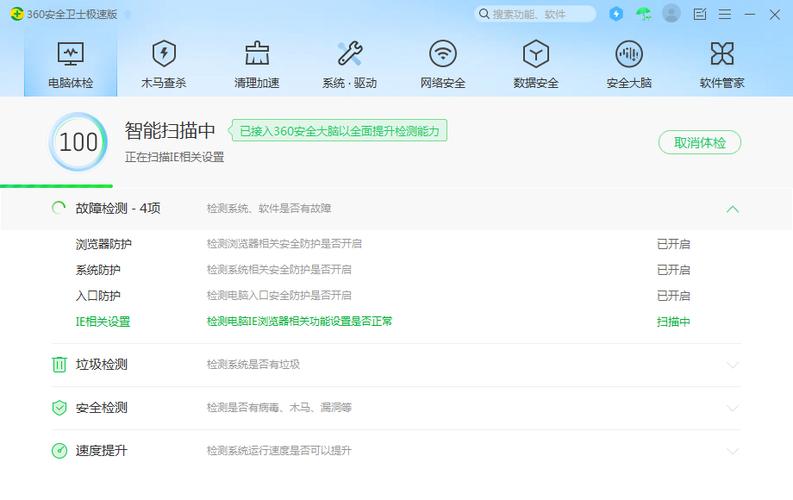
Task: Click the 垃圾检测 section title
Action: point(102,365)
